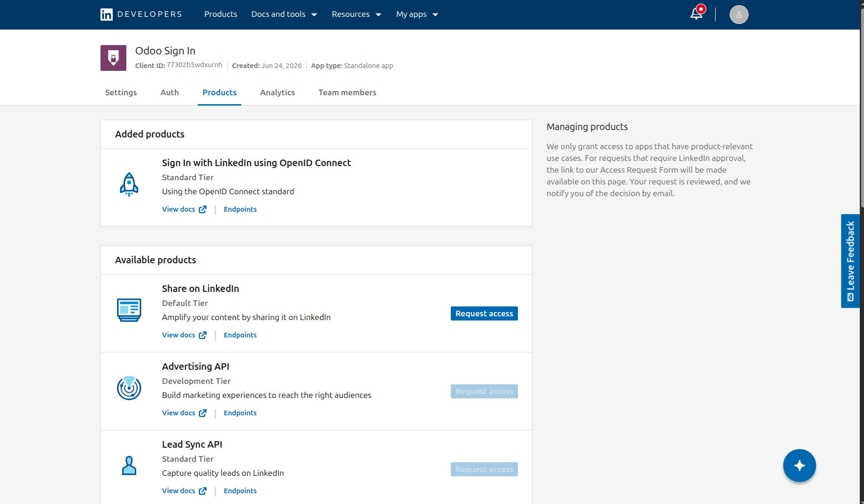
Task: Click external link icon beside Advertising API View docs
Action: click(202, 413)
